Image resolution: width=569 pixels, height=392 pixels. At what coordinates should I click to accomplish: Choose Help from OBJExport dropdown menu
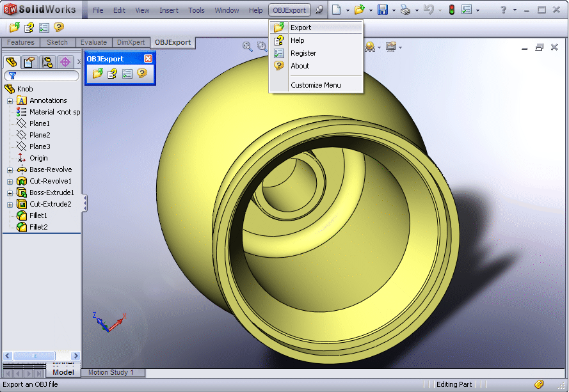(316, 40)
